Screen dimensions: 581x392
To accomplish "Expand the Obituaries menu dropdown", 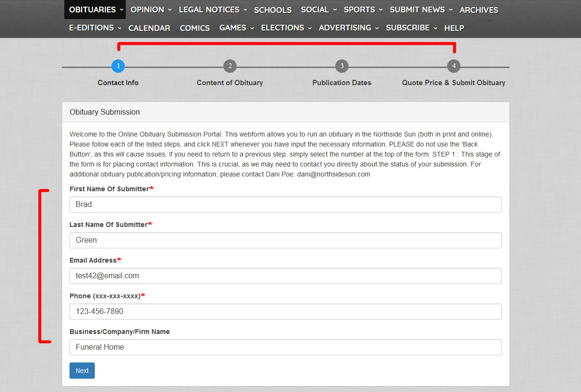I will [96, 10].
